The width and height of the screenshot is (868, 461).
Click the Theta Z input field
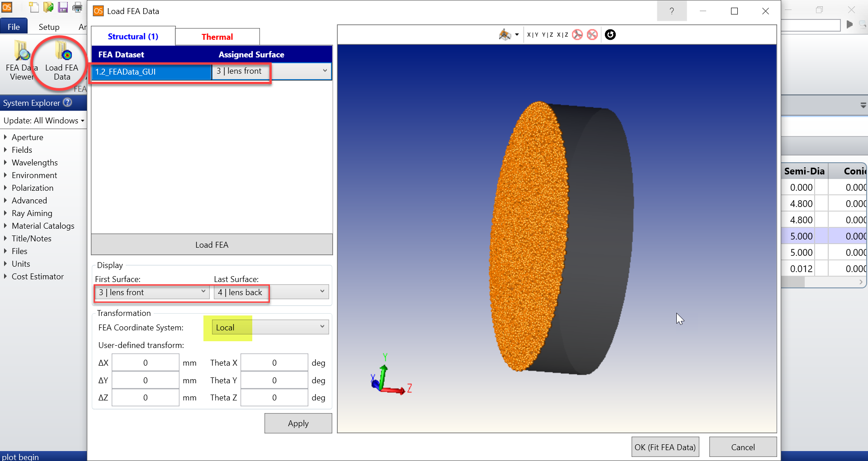coord(274,397)
